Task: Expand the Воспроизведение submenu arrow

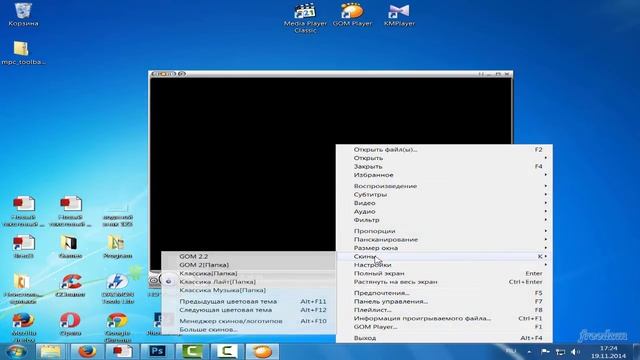Action: tap(546, 186)
